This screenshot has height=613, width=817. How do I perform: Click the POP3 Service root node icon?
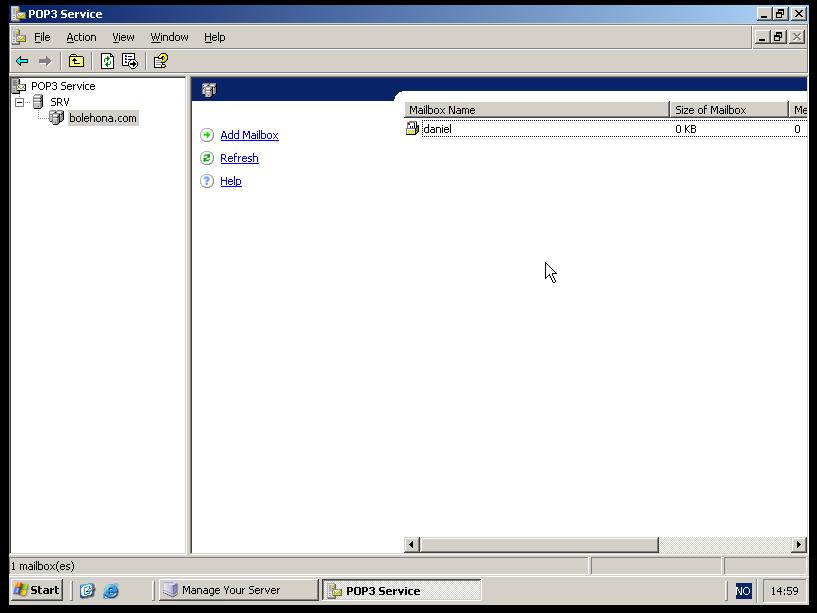[x=19, y=86]
